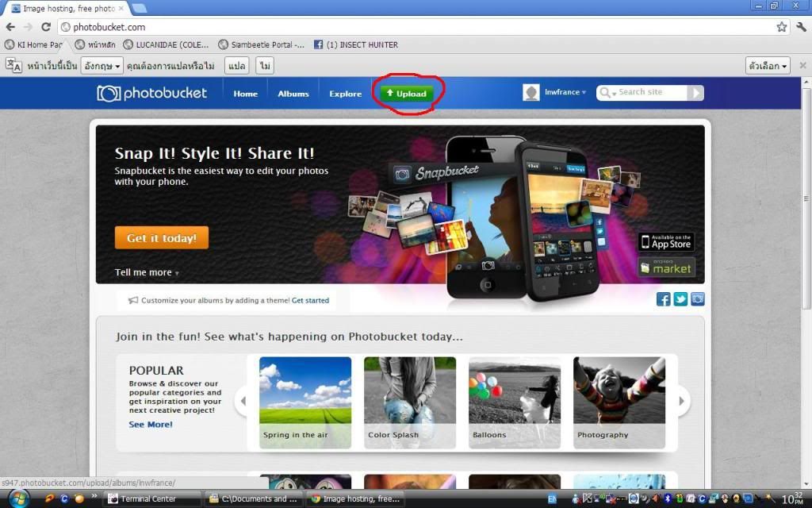Open the Twitter share icon

(680, 299)
